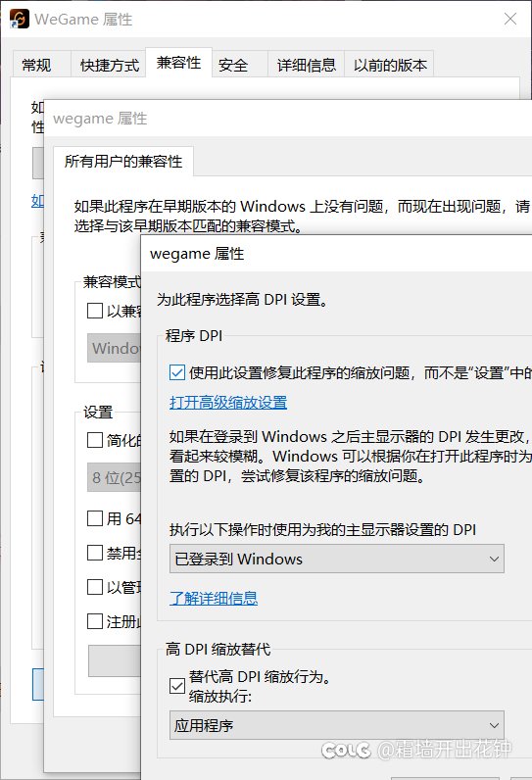Enable the 以管理员 checkbox
This screenshot has height=780, width=532.
(95, 587)
